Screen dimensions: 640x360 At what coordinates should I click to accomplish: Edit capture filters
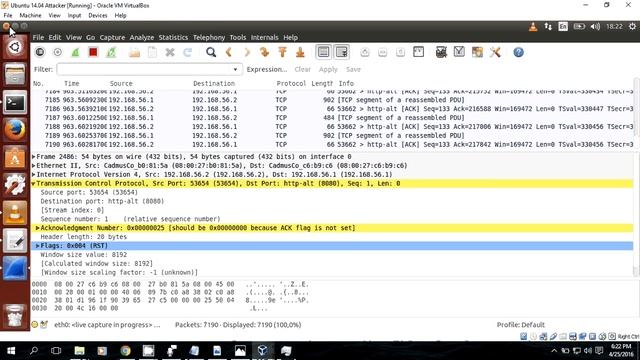pyautogui.click(x=441, y=52)
